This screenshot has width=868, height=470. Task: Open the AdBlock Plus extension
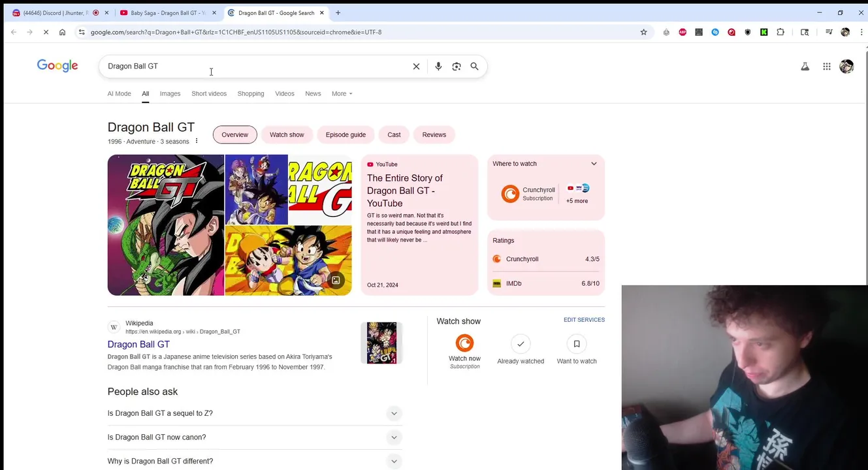pyautogui.click(x=683, y=32)
